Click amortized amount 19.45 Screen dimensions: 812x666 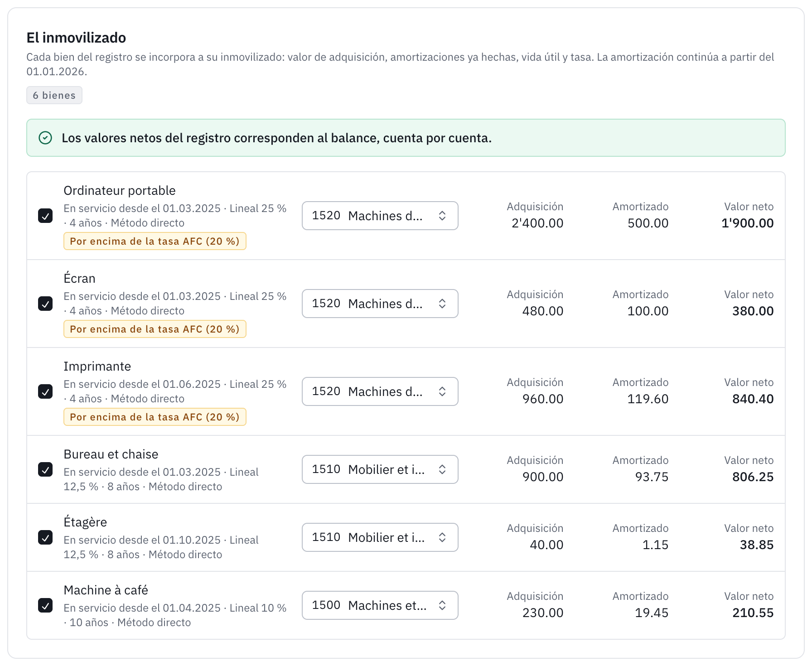[x=652, y=613]
